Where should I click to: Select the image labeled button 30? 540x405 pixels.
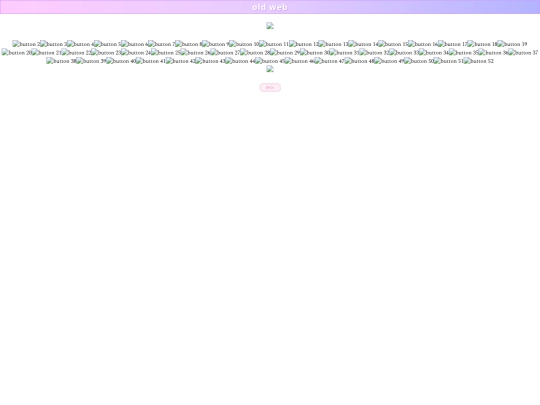[x=315, y=53]
